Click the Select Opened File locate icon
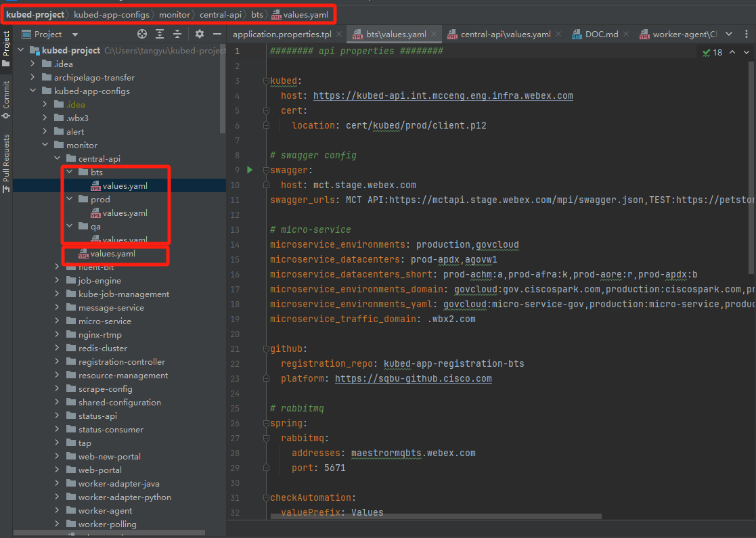Image resolution: width=756 pixels, height=538 pixels. (x=141, y=35)
